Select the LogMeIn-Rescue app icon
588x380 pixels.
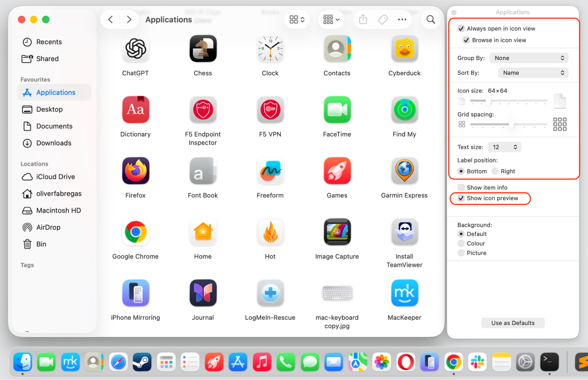pos(270,293)
